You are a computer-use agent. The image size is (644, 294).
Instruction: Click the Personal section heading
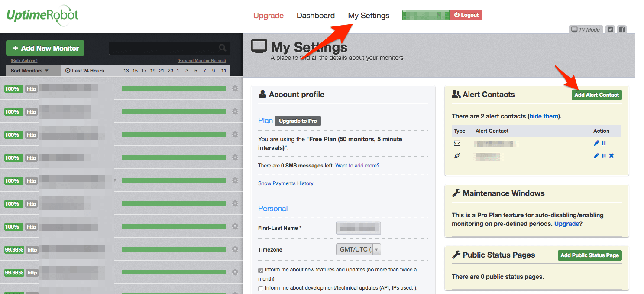point(273,209)
